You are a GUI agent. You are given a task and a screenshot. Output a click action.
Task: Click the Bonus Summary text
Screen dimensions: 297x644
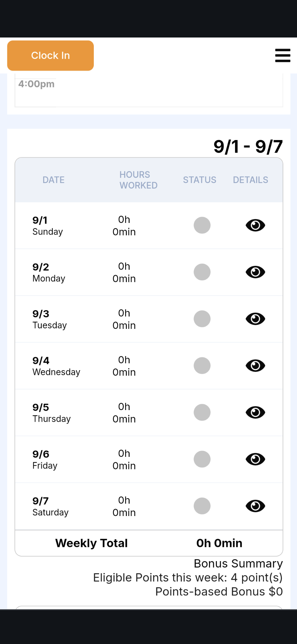coord(238,564)
